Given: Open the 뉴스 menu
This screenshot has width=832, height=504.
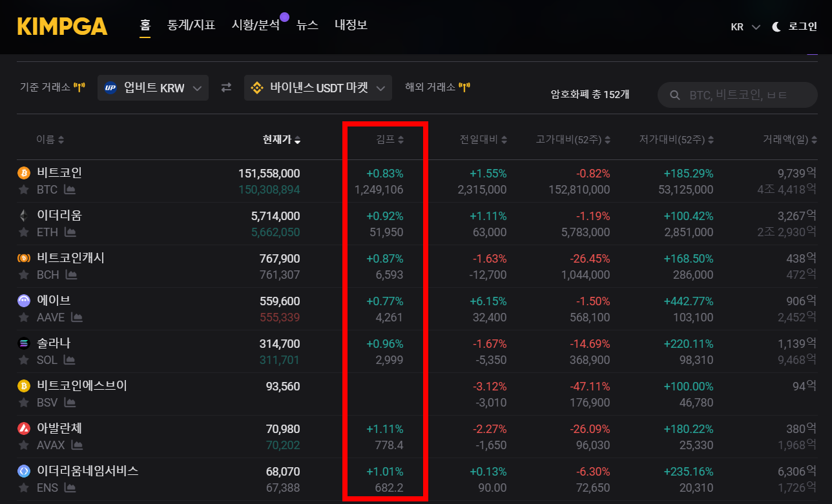Looking at the screenshot, I should click(x=307, y=26).
